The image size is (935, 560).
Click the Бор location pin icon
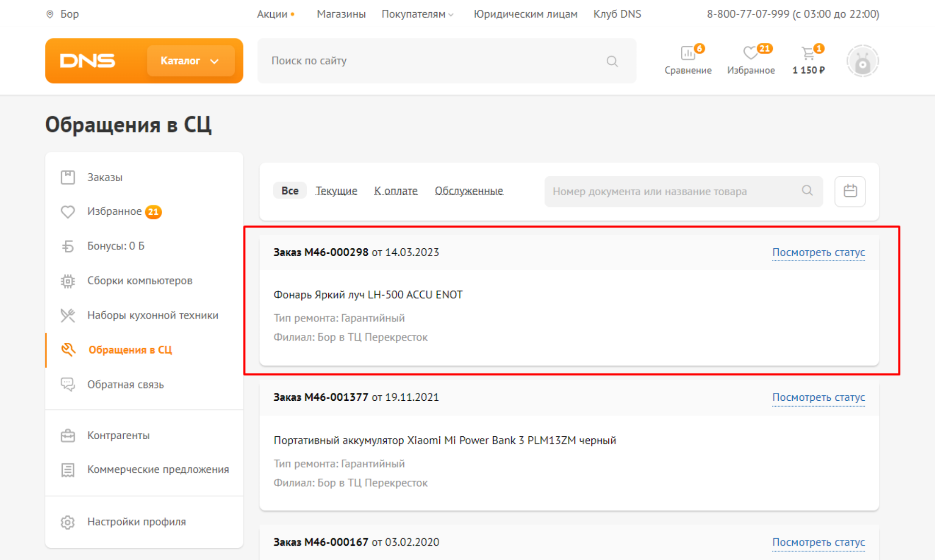[50, 14]
